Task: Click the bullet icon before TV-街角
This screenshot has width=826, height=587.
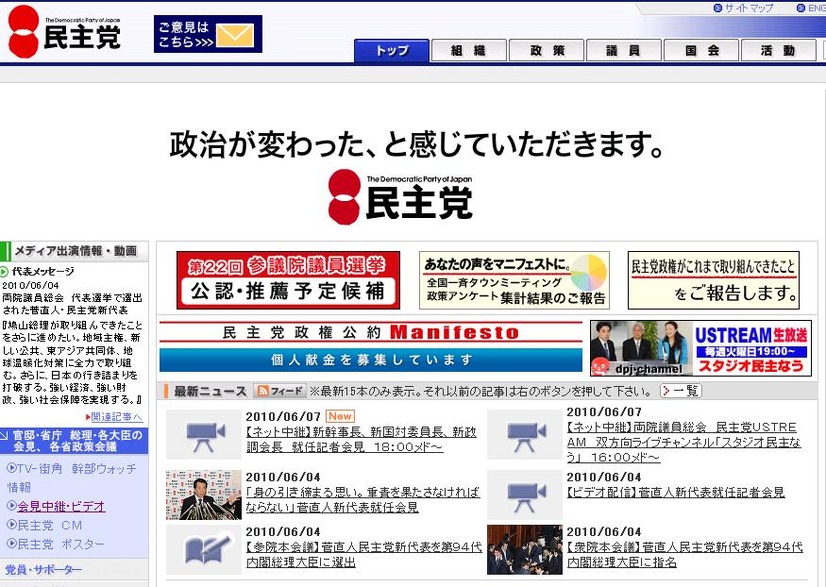Action: pos(12,468)
